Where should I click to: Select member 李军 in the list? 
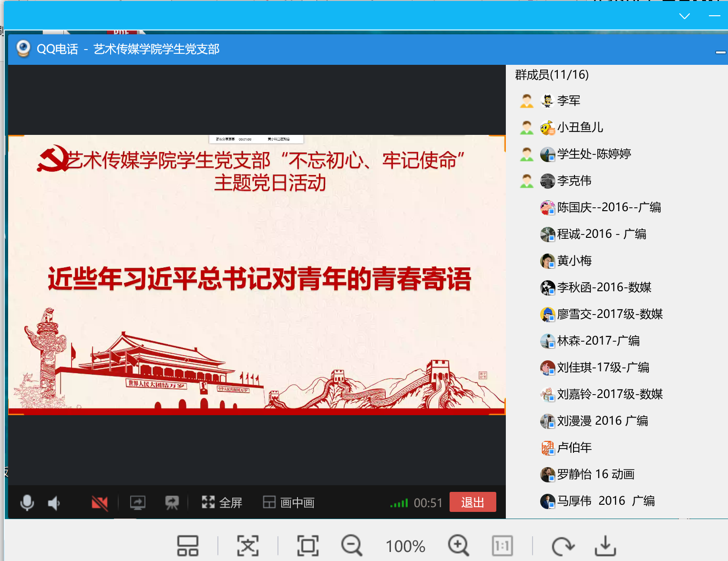(568, 101)
